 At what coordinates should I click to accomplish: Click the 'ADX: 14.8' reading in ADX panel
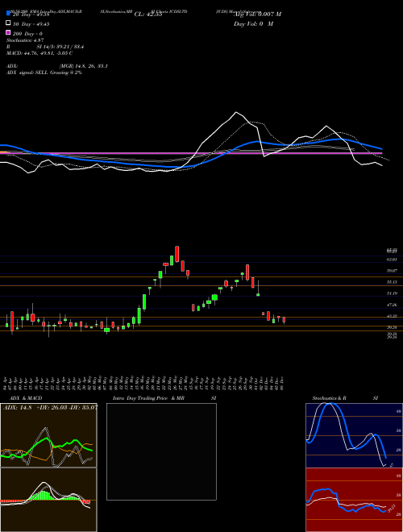coord(17,408)
